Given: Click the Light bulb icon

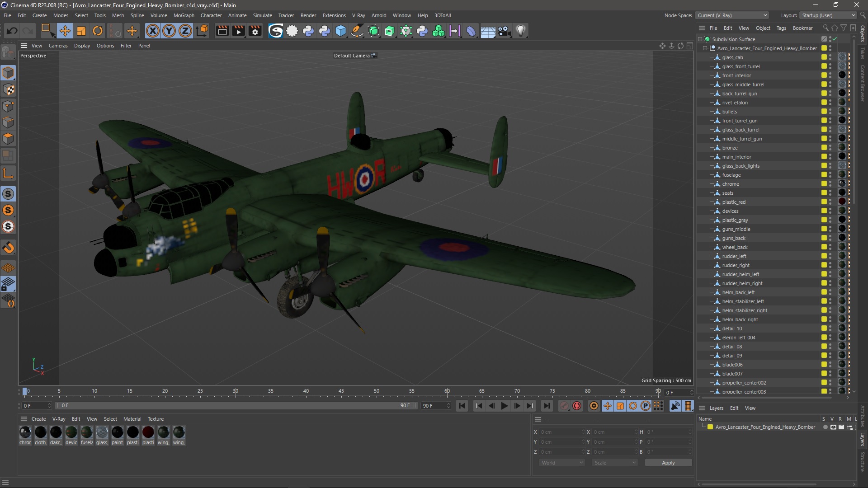Looking at the screenshot, I should click(521, 31).
